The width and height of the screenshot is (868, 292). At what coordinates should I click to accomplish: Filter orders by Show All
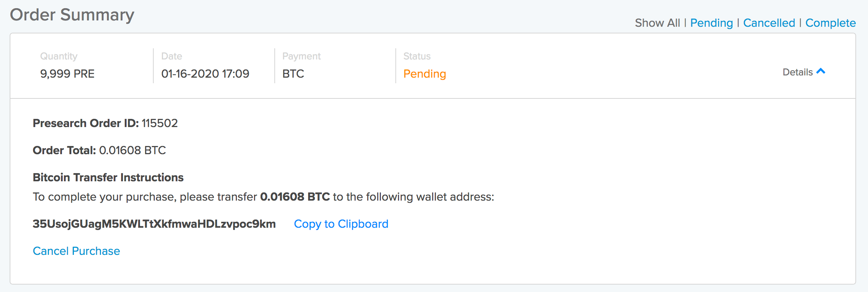(657, 23)
